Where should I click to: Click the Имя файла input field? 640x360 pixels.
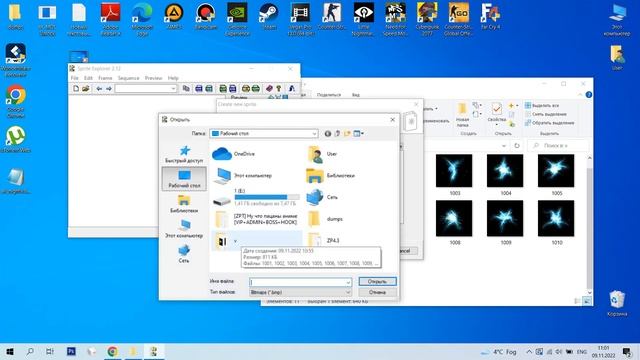pos(297,282)
